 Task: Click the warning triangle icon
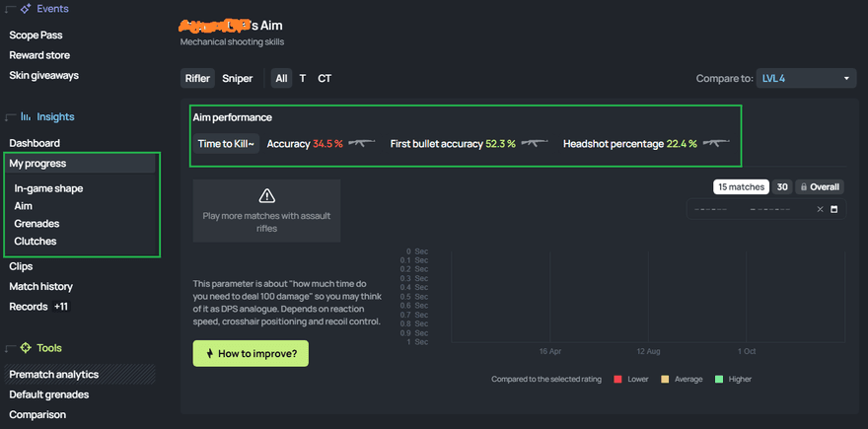tap(266, 195)
